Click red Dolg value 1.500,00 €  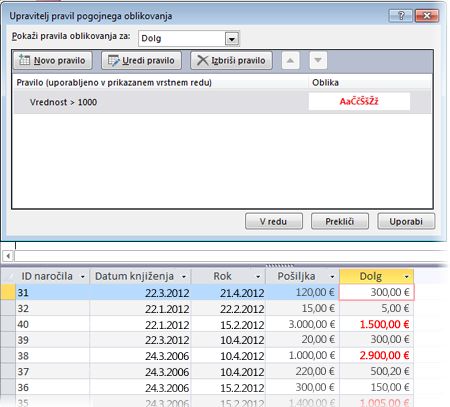click(376, 324)
